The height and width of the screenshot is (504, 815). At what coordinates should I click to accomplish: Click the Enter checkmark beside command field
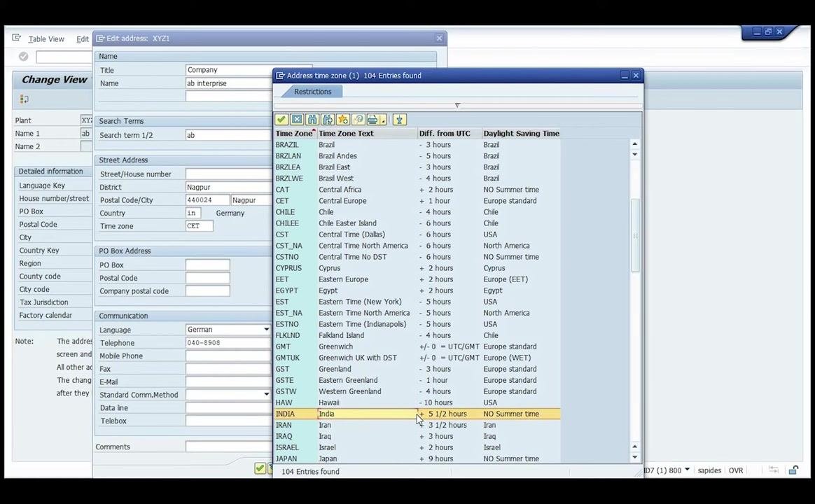(x=23, y=57)
